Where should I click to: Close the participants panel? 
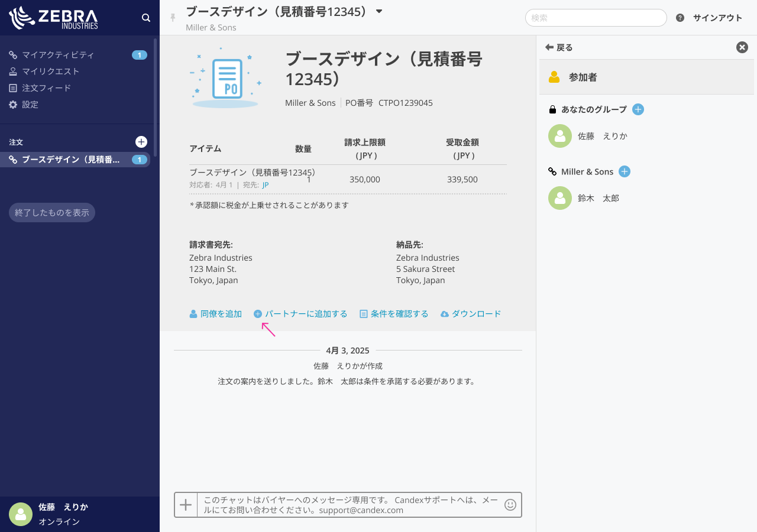click(x=742, y=47)
